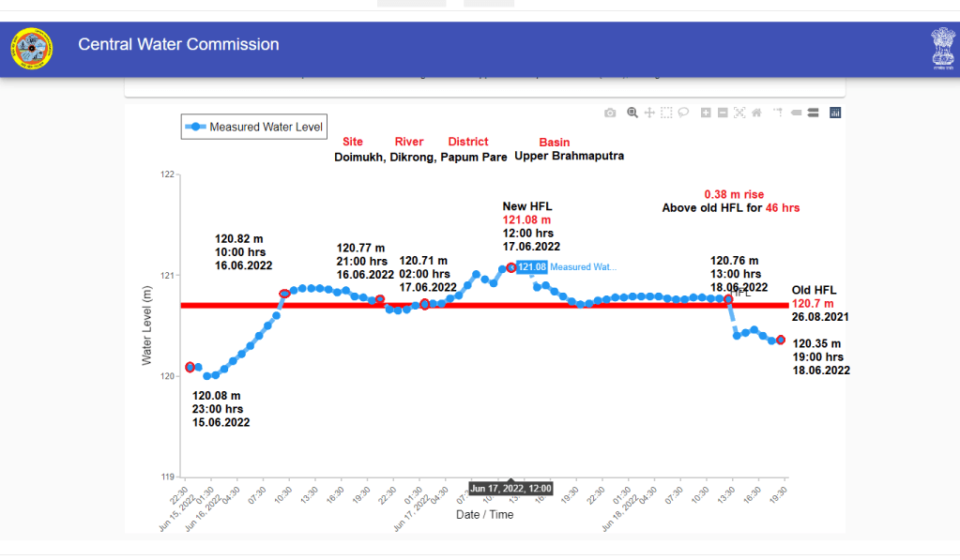
Task: Reset axes with the home icon
Action: [x=756, y=113]
